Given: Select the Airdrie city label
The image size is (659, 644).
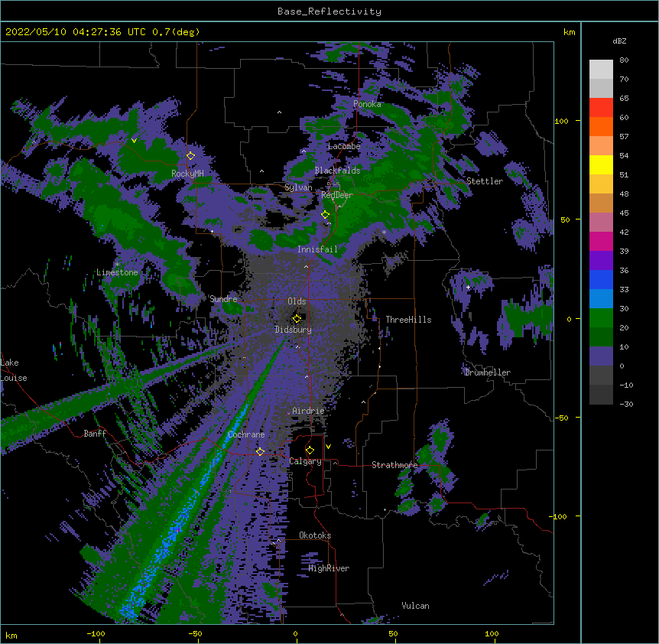Looking at the screenshot, I should [308, 411].
